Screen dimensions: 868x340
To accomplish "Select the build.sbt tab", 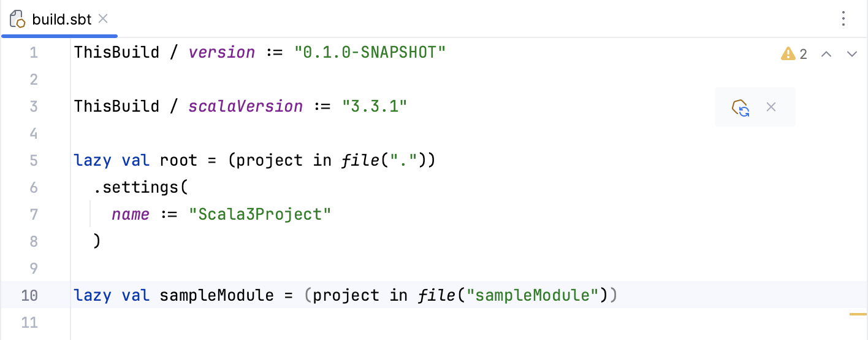I will (x=61, y=19).
